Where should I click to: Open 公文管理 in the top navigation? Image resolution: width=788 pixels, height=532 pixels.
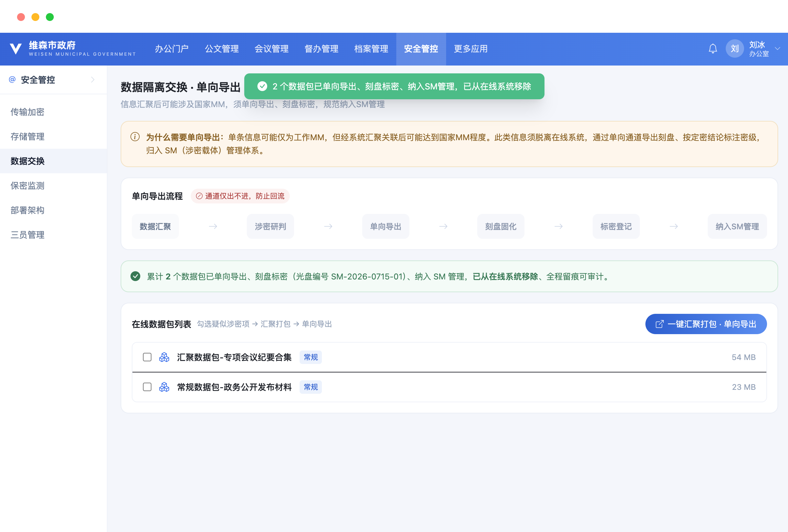point(221,49)
